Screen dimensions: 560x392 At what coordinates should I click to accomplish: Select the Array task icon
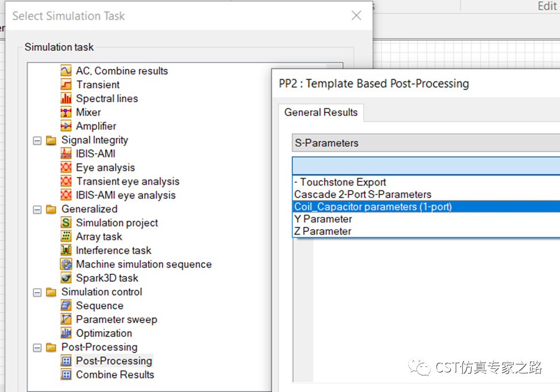66,236
